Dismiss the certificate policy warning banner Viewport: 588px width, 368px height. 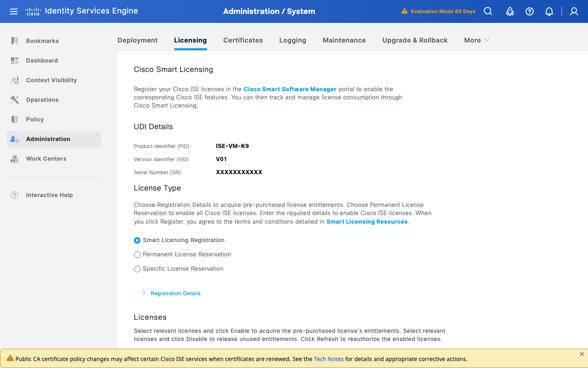click(582, 354)
